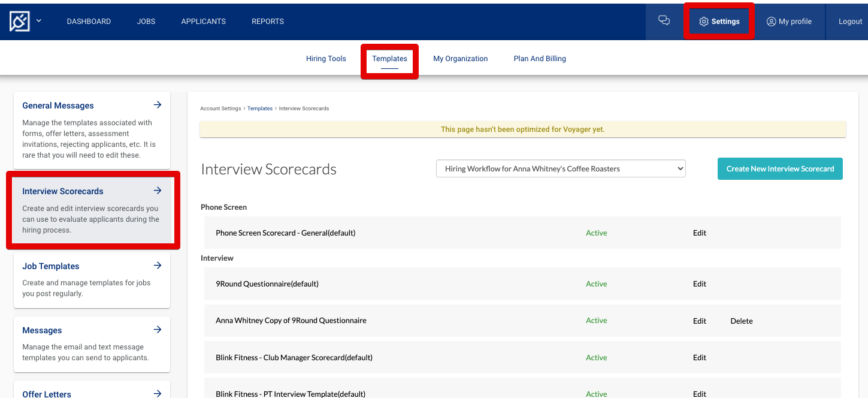Click the Templates breadcrumb link

pos(259,108)
